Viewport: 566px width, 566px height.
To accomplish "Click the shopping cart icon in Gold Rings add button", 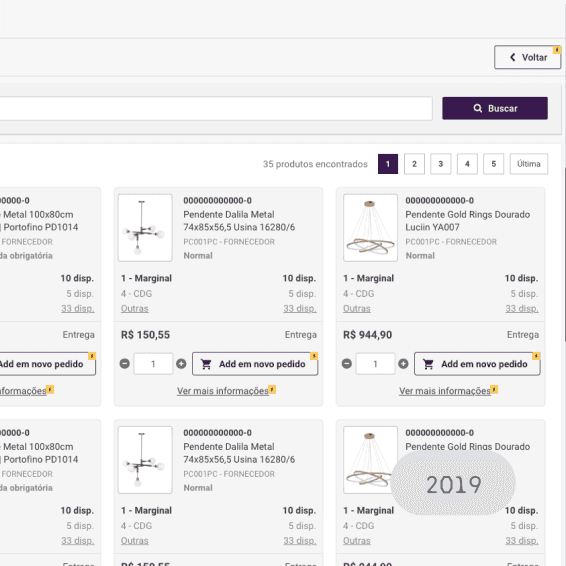I will [428, 364].
